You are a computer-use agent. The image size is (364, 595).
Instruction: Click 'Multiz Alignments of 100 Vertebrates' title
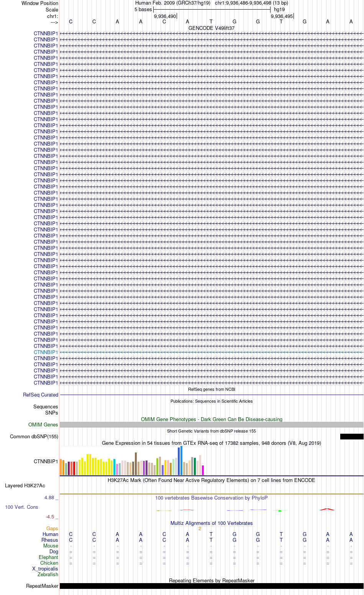point(212,523)
